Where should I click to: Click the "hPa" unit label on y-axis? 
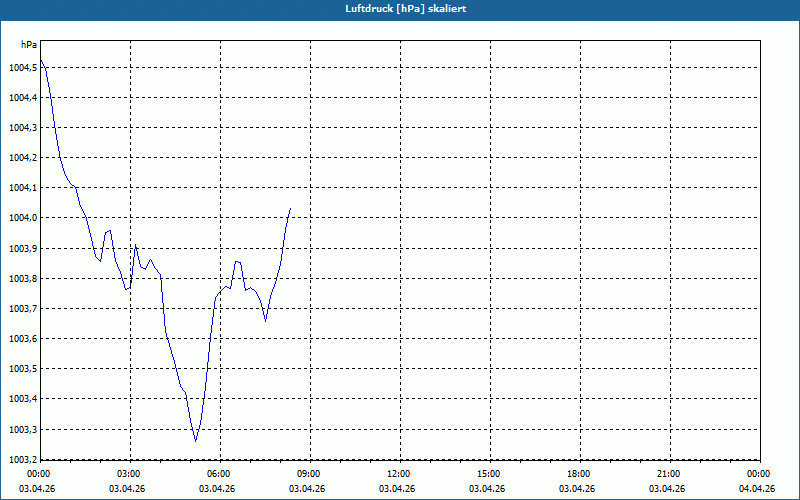coord(29,45)
